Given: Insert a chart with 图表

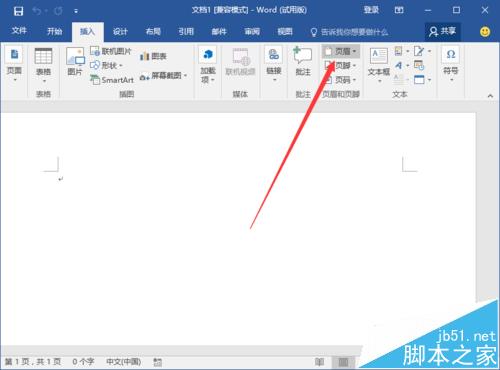Looking at the screenshot, I should pos(153,56).
